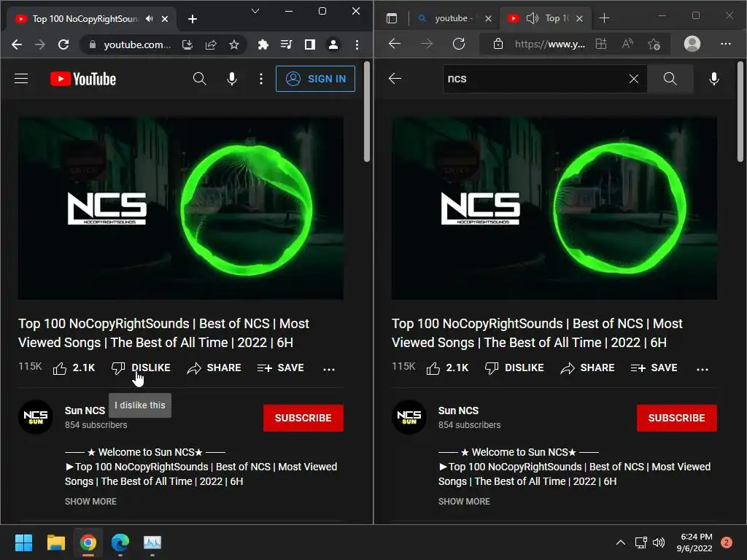747x560 pixels.
Task: Expand SHOW MORE description in Edge window
Action: 464,501
